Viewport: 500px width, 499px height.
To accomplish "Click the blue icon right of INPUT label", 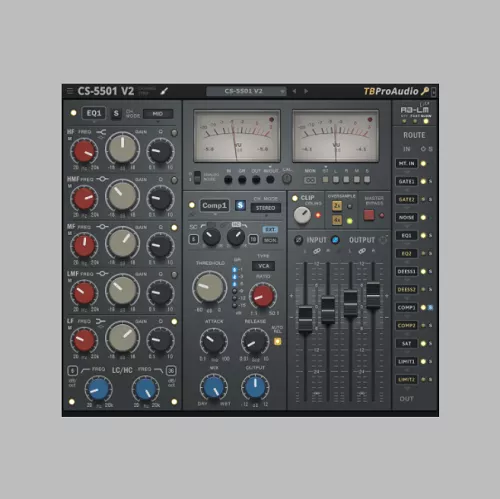I will 335,240.
